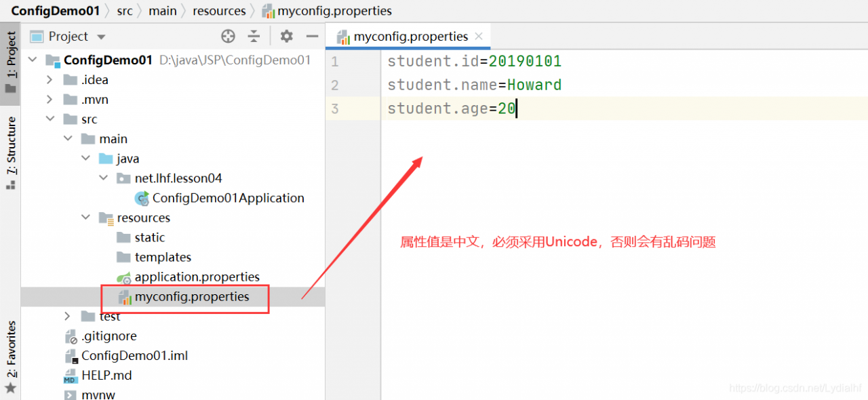Click the Locate/Scroll from Source target icon
Screen dimensions: 868x400
point(229,37)
